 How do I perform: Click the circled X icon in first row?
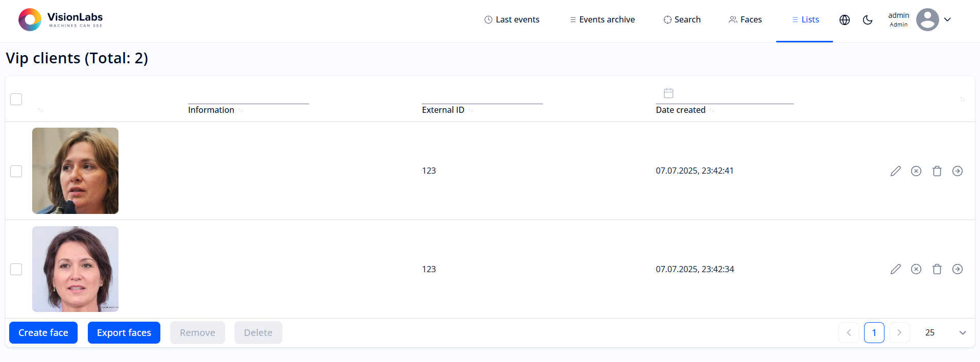coord(916,171)
